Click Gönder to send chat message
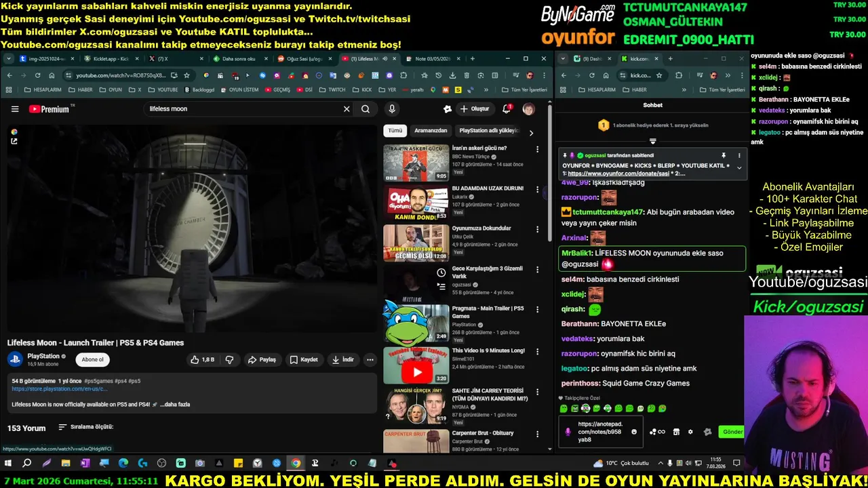 [732, 432]
